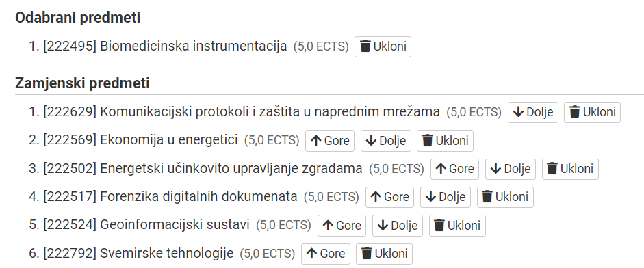Delete Ekonomija u energetici via Ukloni
Screen dimensions: 644x268
pos(446,141)
